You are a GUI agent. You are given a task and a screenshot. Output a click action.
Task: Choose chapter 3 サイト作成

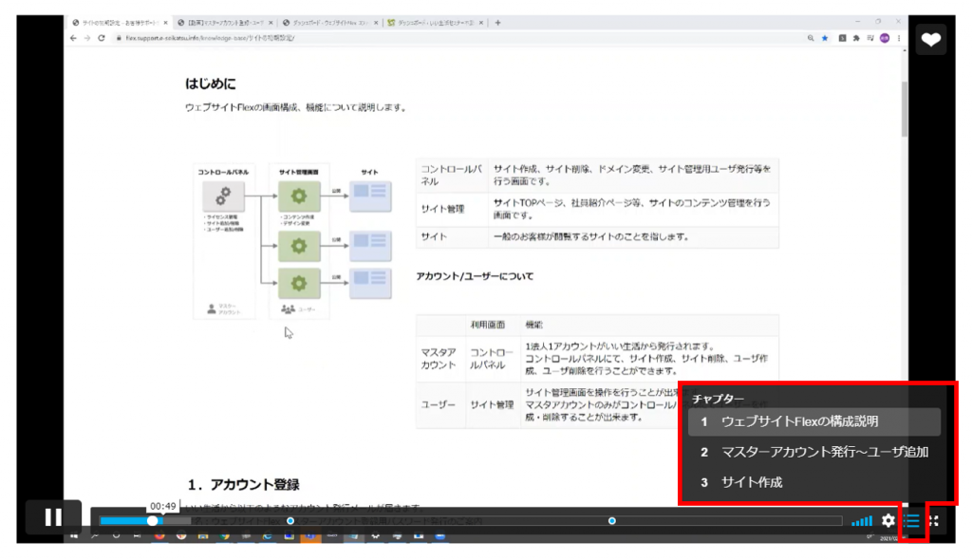point(750,482)
